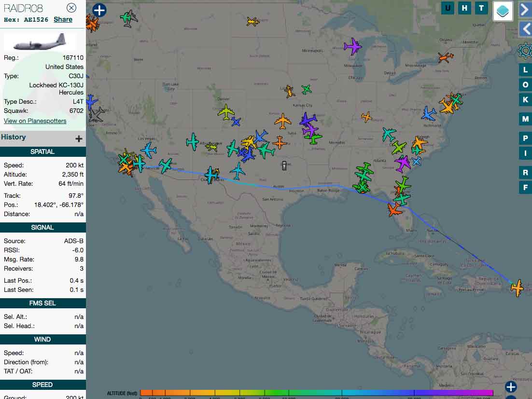Screen dimensions: 532x399
Task: Click the SIGNAL section header
Action: (x=43, y=227)
